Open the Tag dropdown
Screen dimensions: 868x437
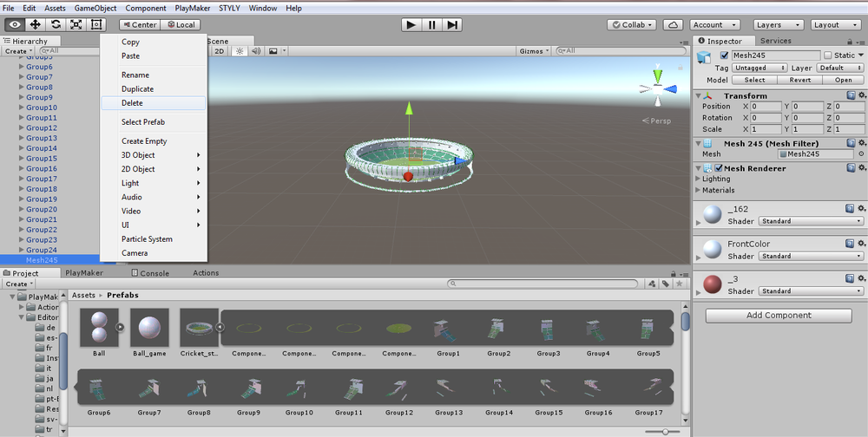(759, 68)
